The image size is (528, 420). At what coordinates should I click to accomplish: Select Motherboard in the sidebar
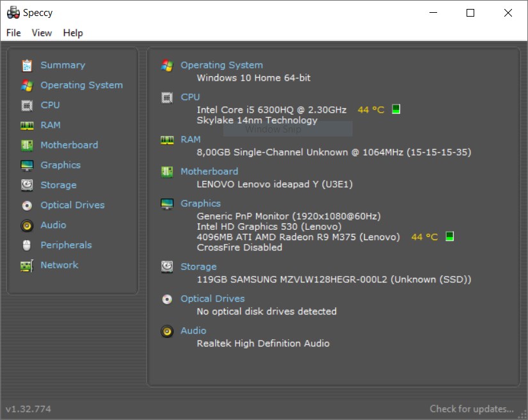[69, 145]
